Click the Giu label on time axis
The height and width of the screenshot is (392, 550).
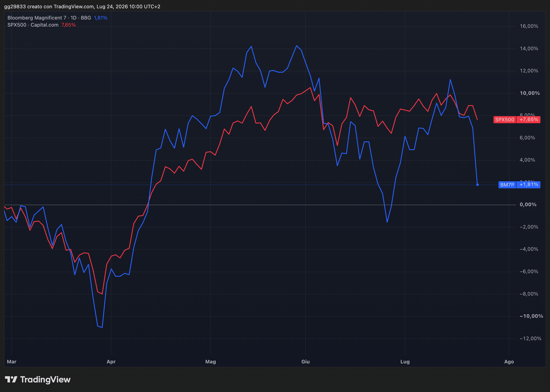[x=306, y=362]
